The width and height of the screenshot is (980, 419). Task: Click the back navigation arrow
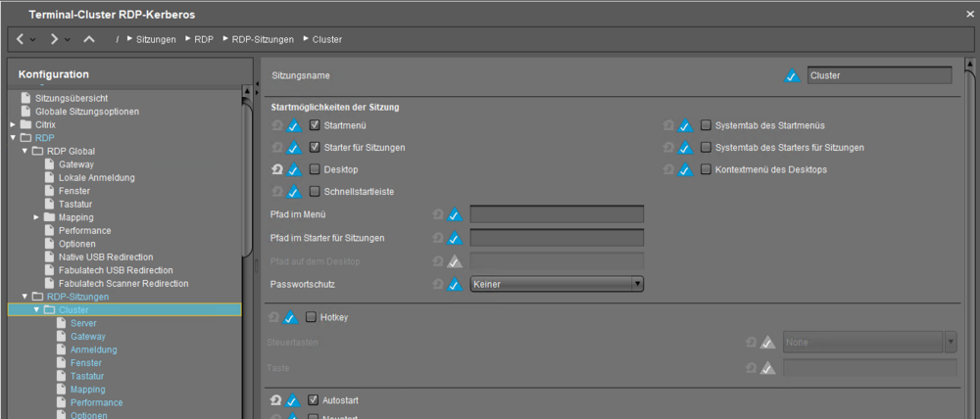click(21, 39)
